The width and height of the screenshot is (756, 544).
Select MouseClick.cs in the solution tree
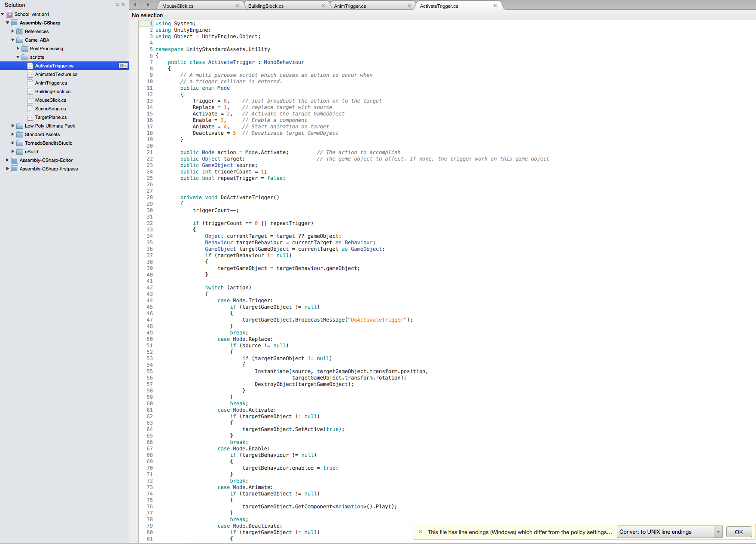pyautogui.click(x=51, y=100)
